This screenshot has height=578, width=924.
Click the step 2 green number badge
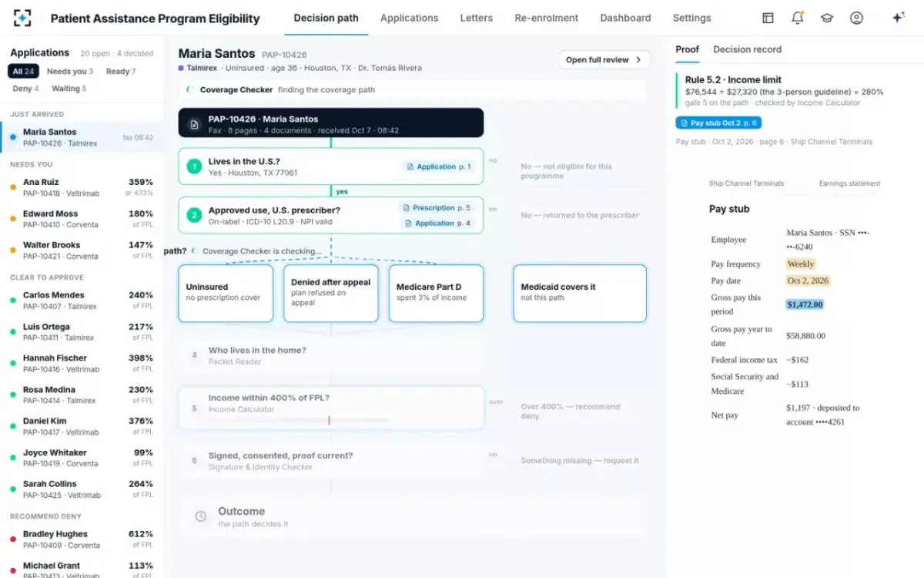[x=194, y=215]
